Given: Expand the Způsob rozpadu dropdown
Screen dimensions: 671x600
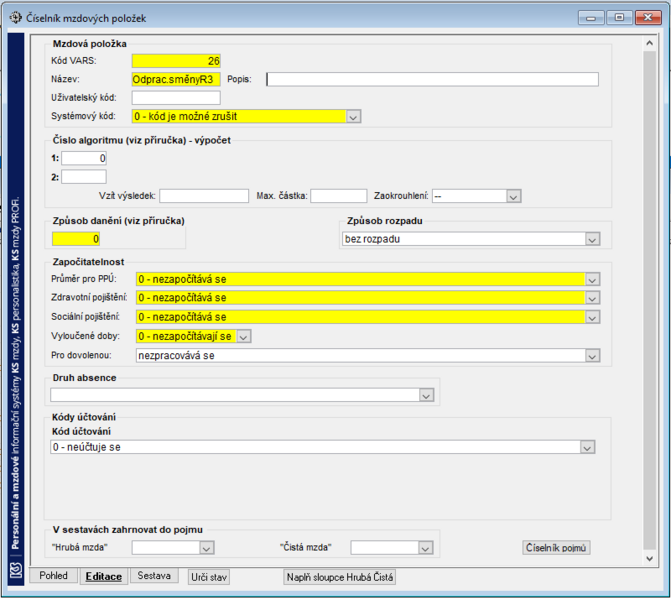Looking at the screenshot, I should tap(592, 239).
